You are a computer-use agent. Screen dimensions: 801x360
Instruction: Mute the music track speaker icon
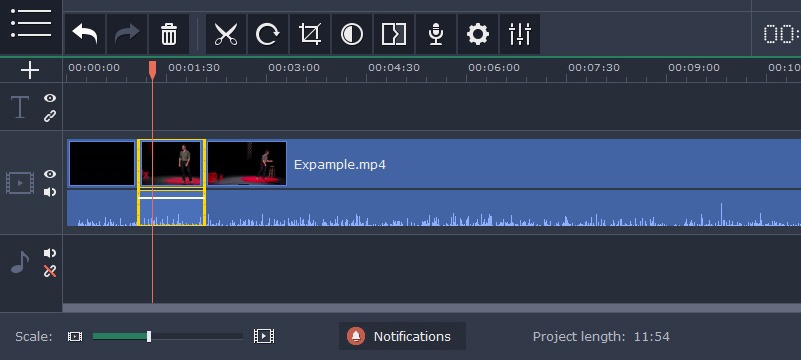50,253
